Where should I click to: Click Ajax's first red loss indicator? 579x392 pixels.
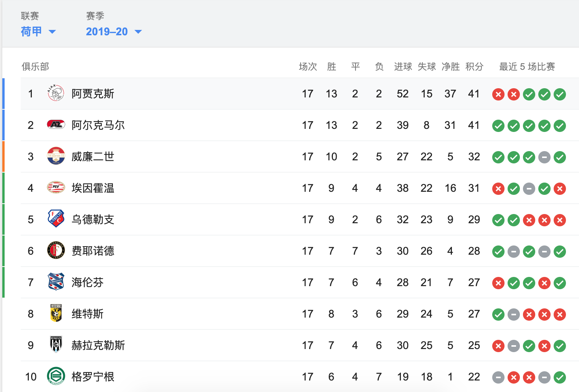click(x=498, y=94)
